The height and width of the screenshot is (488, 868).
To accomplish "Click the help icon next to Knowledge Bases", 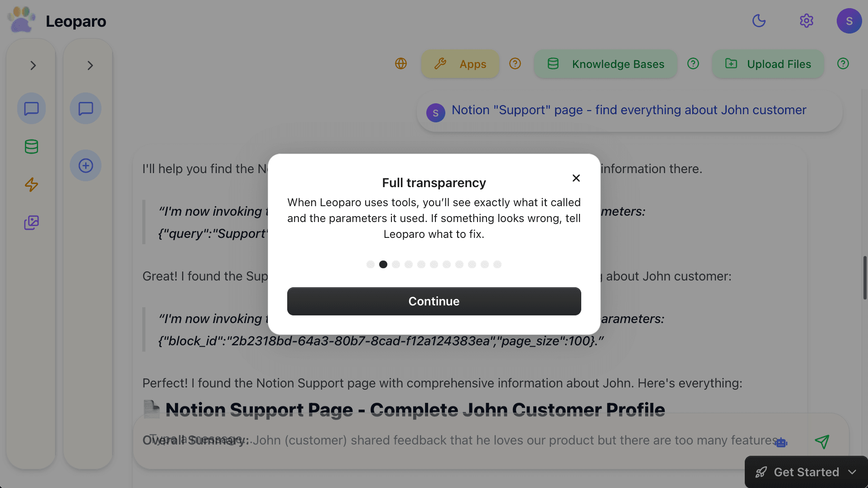I will 693,63.
